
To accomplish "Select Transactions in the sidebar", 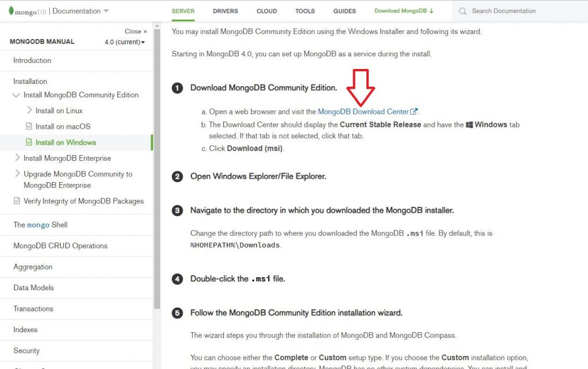I will tap(33, 309).
